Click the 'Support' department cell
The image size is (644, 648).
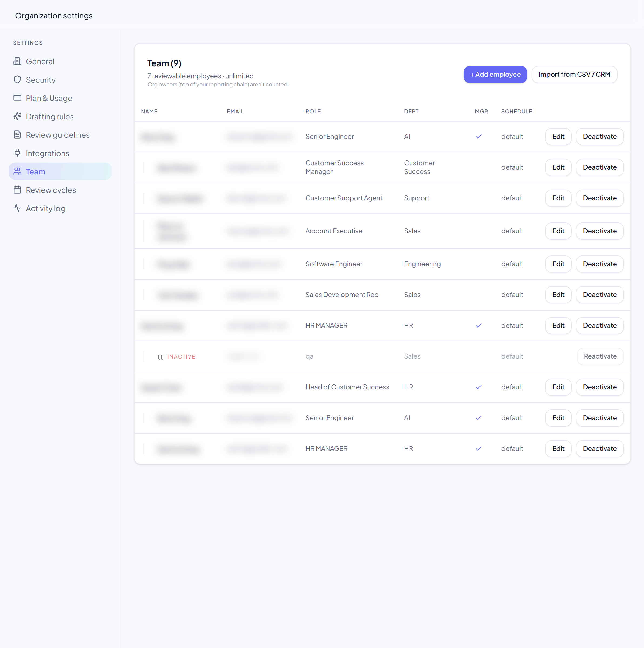(x=417, y=198)
